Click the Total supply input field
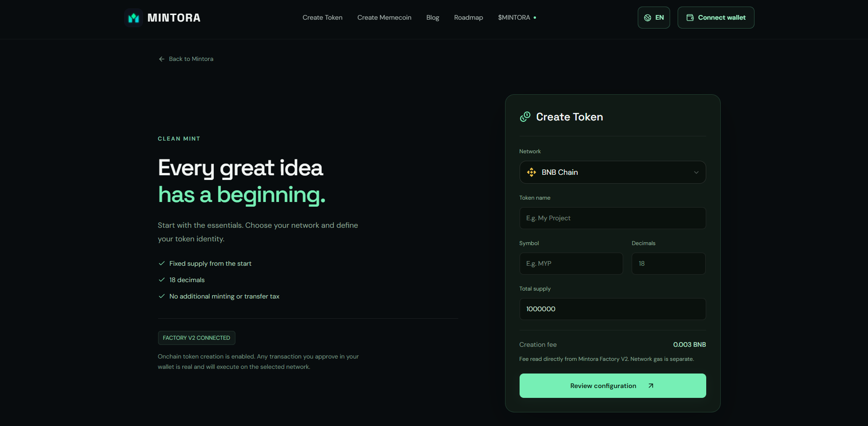 click(x=613, y=309)
